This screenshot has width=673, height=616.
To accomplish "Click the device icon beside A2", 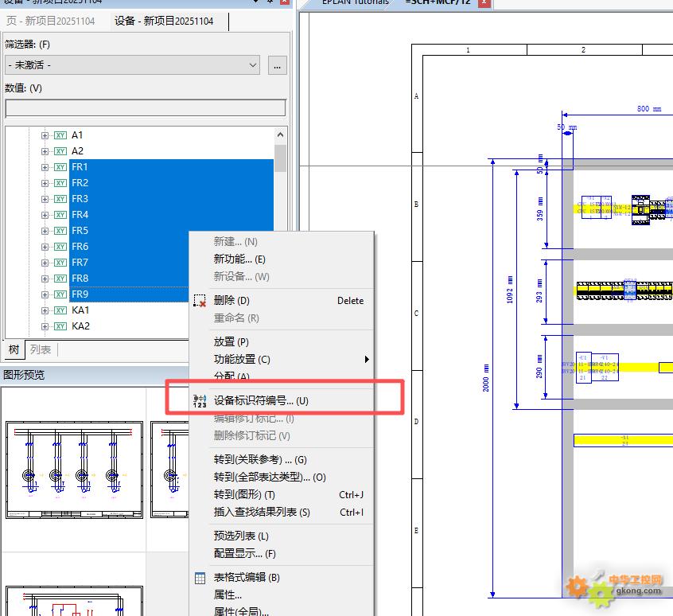I will tap(60, 151).
